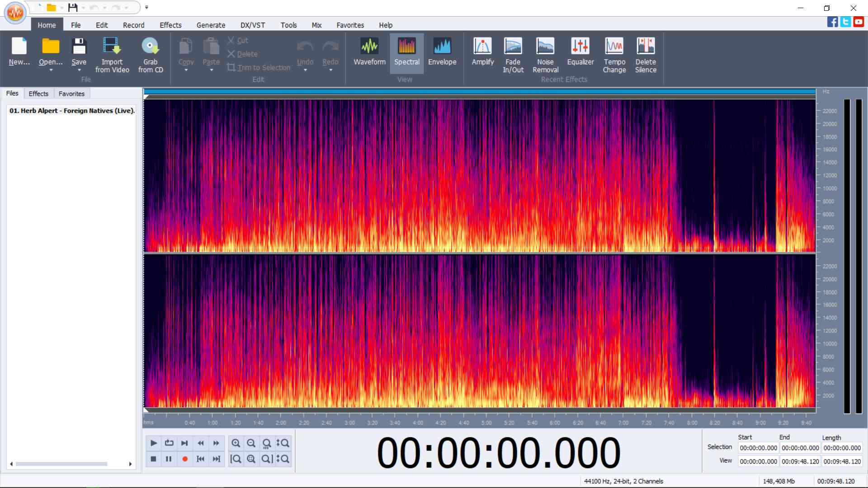This screenshot has width=868, height=488.
Task: Open the Delete Silence effect
Action: pos(645,55)
